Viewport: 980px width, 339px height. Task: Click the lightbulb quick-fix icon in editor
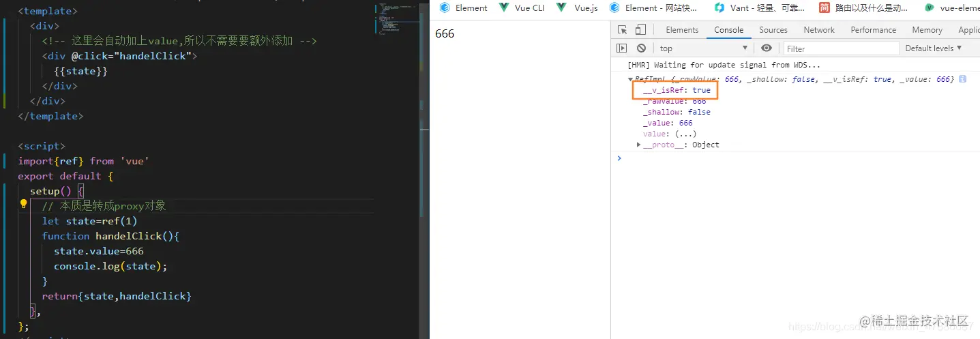(23, 204)
